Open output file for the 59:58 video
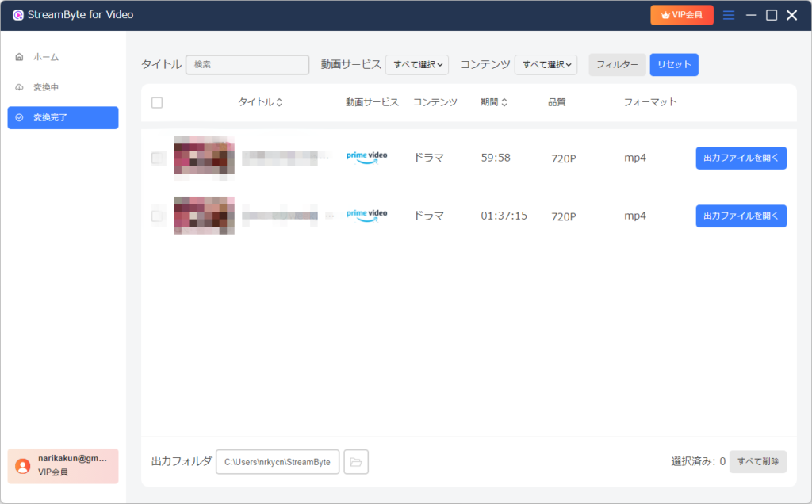Image resolution: width=812 pixels, height=504 pixels. 741,158
